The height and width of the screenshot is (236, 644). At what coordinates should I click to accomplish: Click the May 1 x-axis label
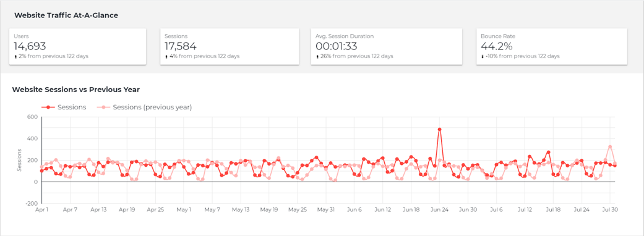[184, 209]
